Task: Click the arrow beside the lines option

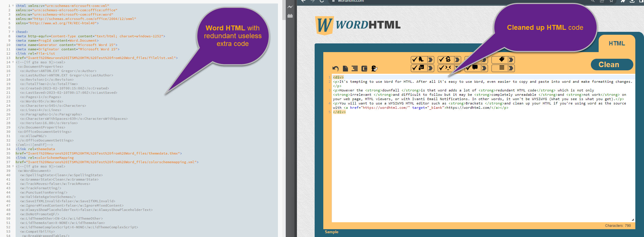Action: (511, 68)
